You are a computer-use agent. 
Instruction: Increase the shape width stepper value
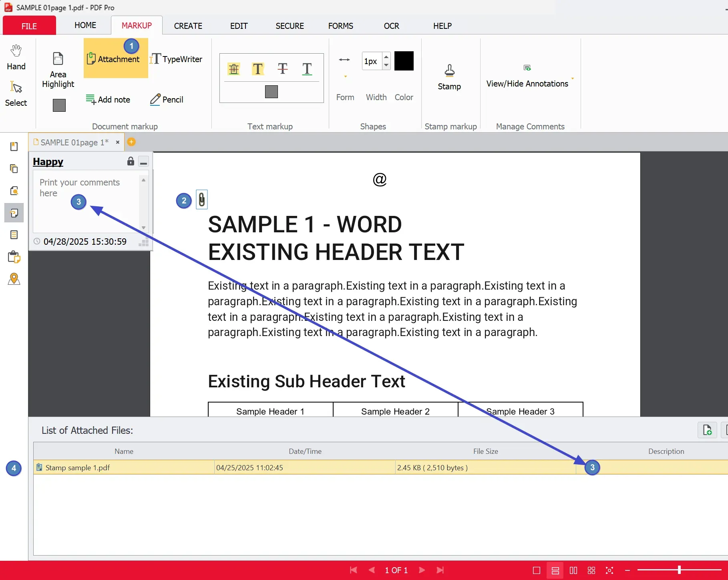pyautogui.click(x=386, y=56)
